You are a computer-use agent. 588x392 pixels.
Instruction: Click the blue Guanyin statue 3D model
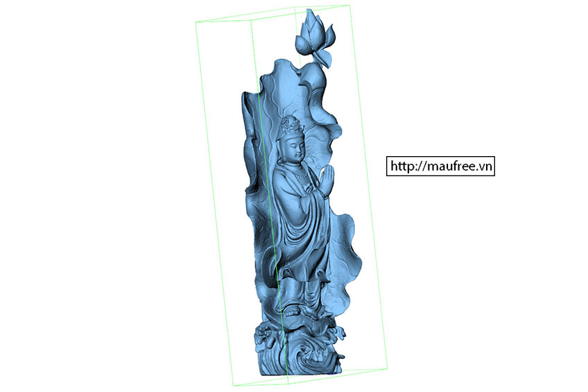302,192
